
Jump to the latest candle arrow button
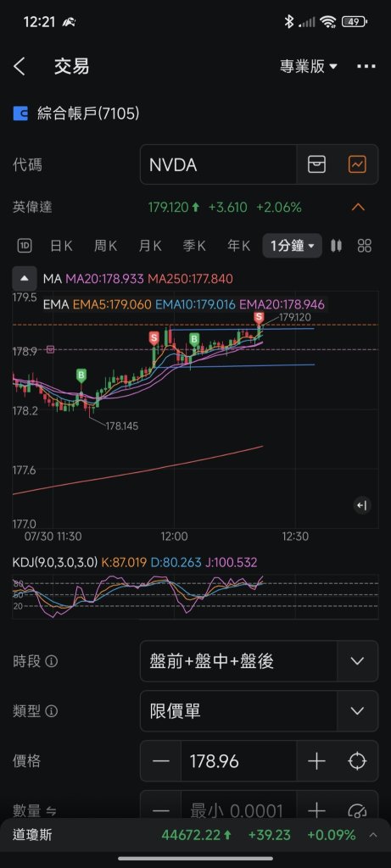(x=362, y=505)
